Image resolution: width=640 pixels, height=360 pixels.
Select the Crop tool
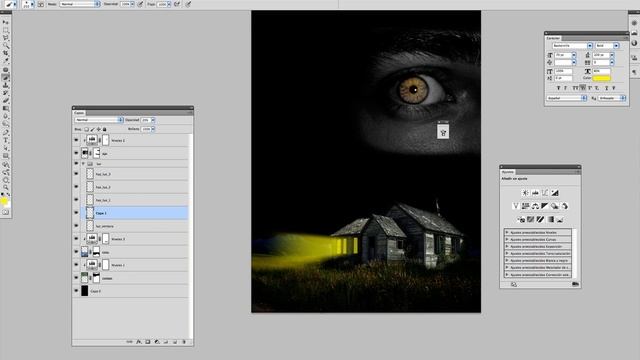click(6, 53)
